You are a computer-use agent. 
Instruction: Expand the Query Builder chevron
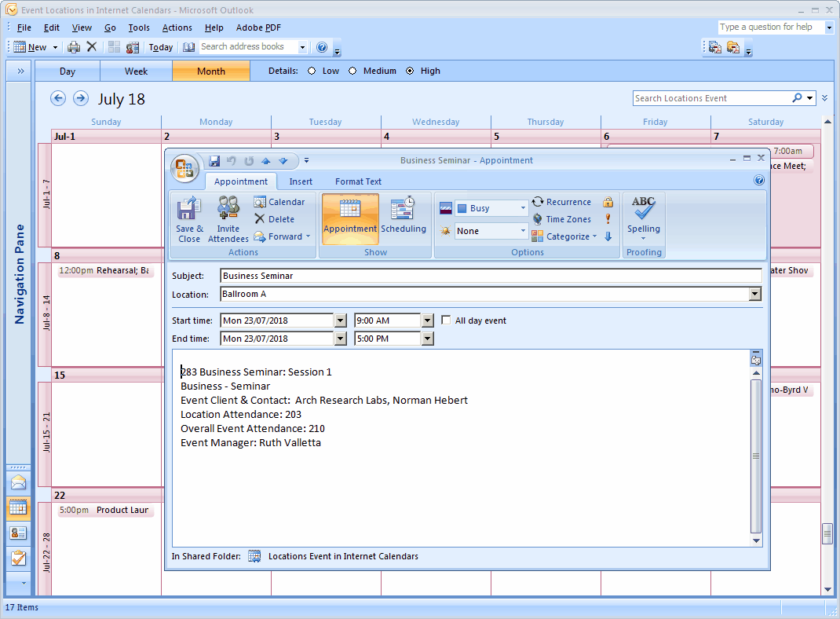click(824, 98)
